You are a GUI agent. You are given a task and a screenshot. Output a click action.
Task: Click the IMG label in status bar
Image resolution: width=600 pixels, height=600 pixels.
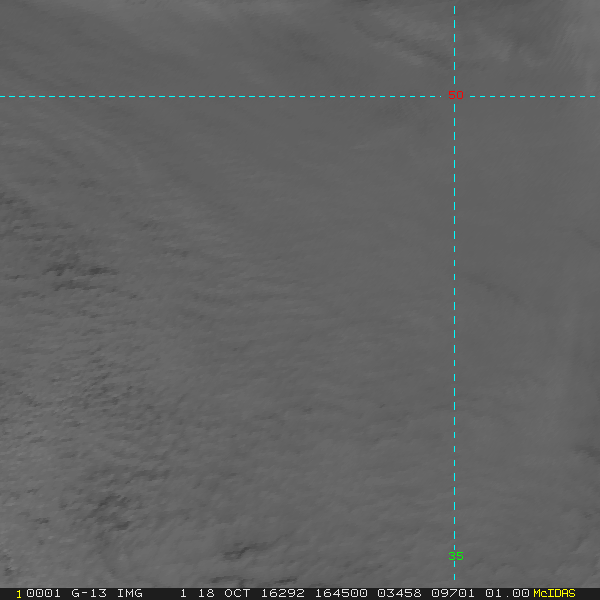[x=129, y=593]
